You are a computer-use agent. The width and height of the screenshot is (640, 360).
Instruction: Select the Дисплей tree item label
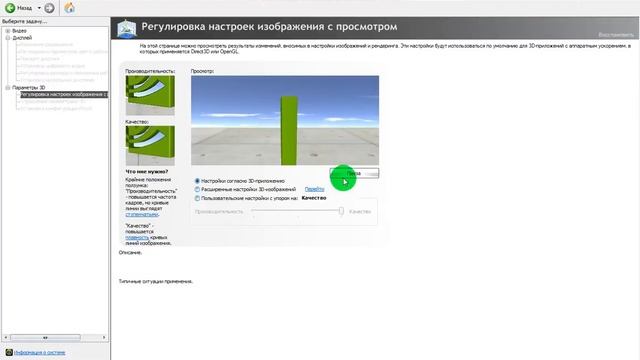coord(22,38)
